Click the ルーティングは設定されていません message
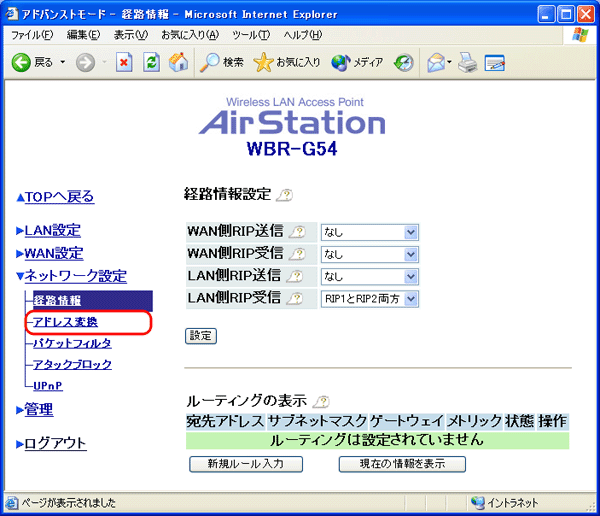The image size is (600, 516). pos(377,440)
